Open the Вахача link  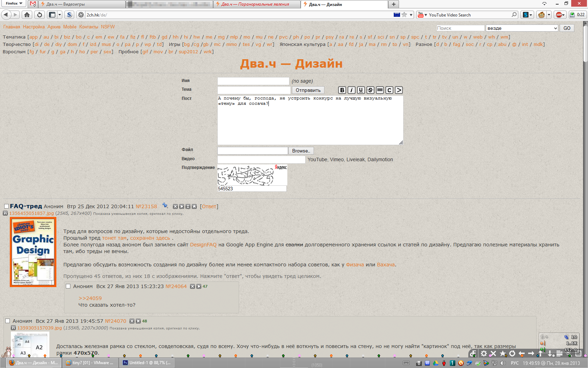pyautogui.click(x=386, y=265)
